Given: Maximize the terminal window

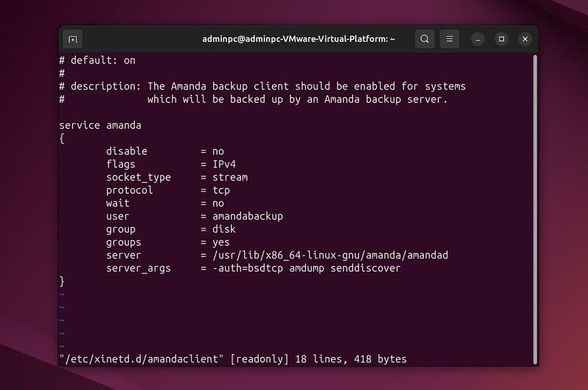Looking at the screenshot, I should click(501, 39).
